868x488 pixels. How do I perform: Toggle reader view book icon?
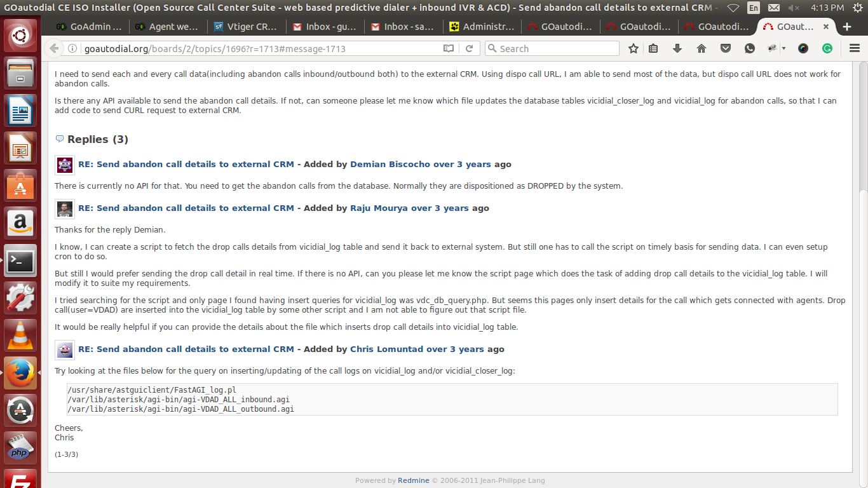[x=449, y=49]
